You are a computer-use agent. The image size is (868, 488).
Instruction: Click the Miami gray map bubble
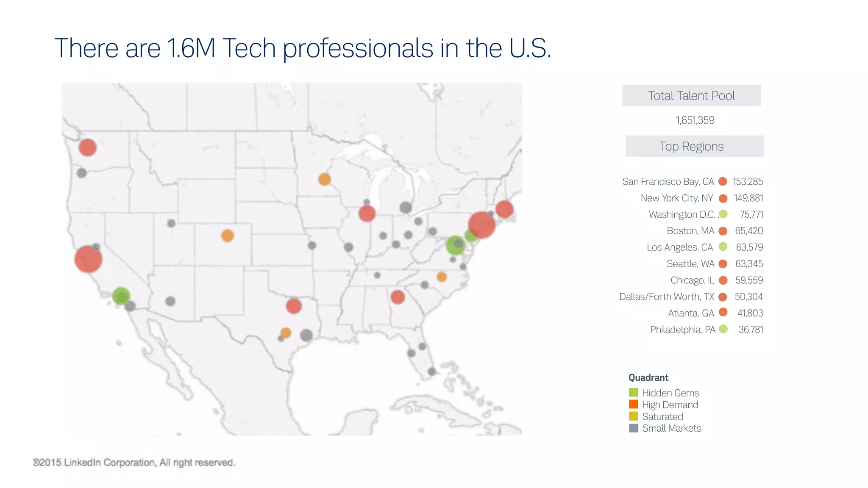[x=432, y=372]
